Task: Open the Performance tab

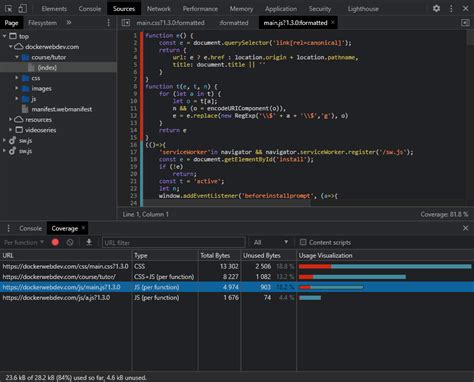Action: 200,9
